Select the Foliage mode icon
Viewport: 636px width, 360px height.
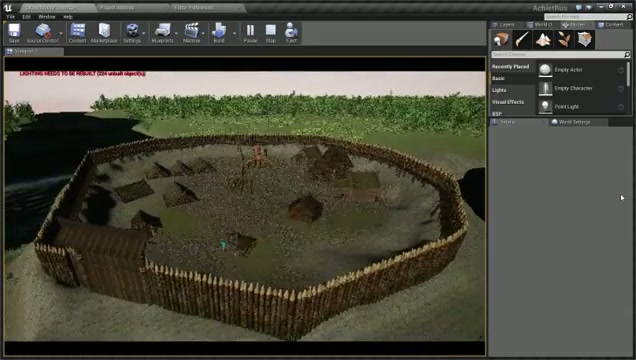[x=564, y=39]
